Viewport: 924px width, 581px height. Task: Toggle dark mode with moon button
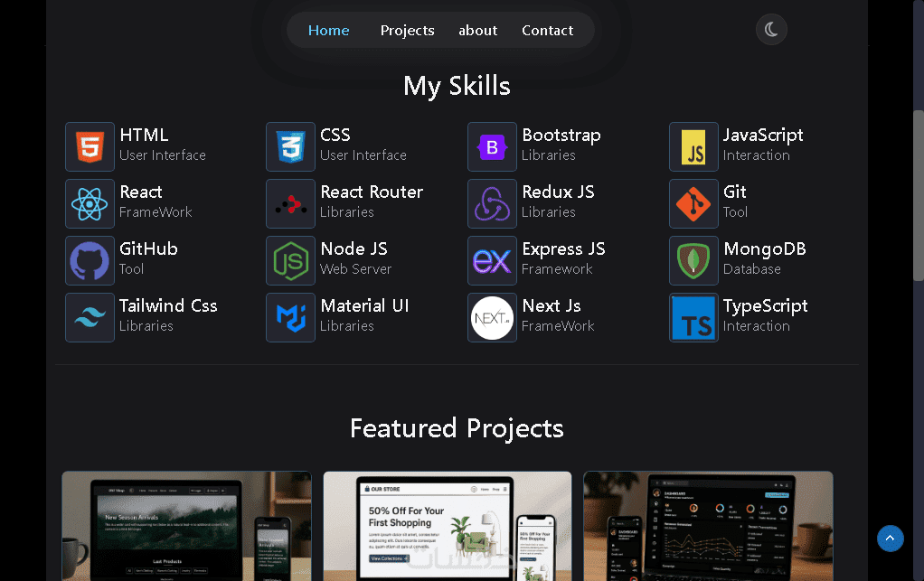click(771, 30)
